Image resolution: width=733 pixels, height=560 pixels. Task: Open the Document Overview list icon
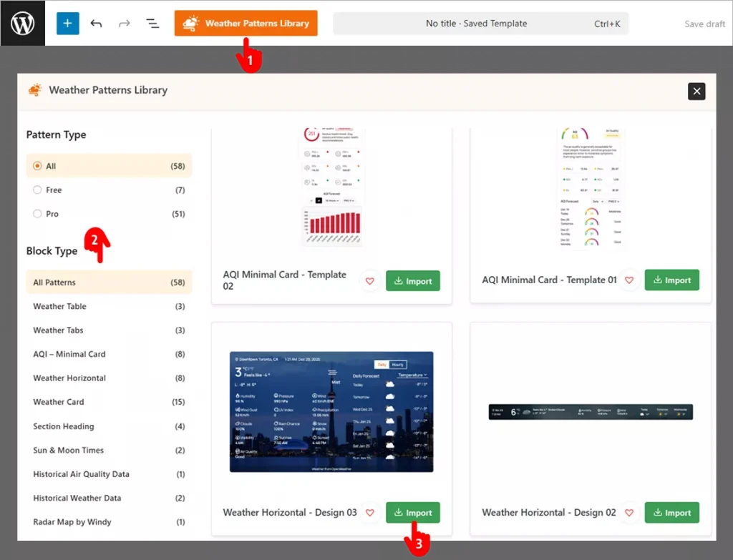pyautogui.click(x=152, y=23)
